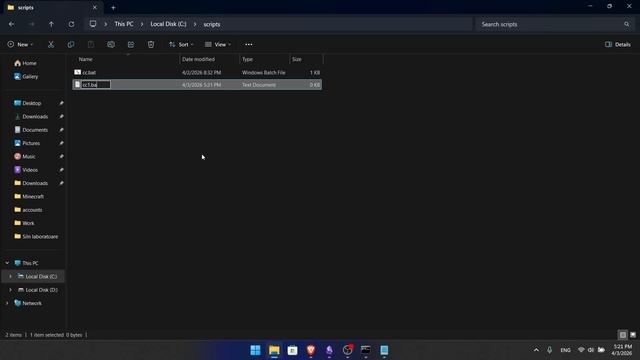The width and height of the screenshot is (640, 360).
Task: Open the Notepad app in taskbar
Action: (x=384, y=350)
